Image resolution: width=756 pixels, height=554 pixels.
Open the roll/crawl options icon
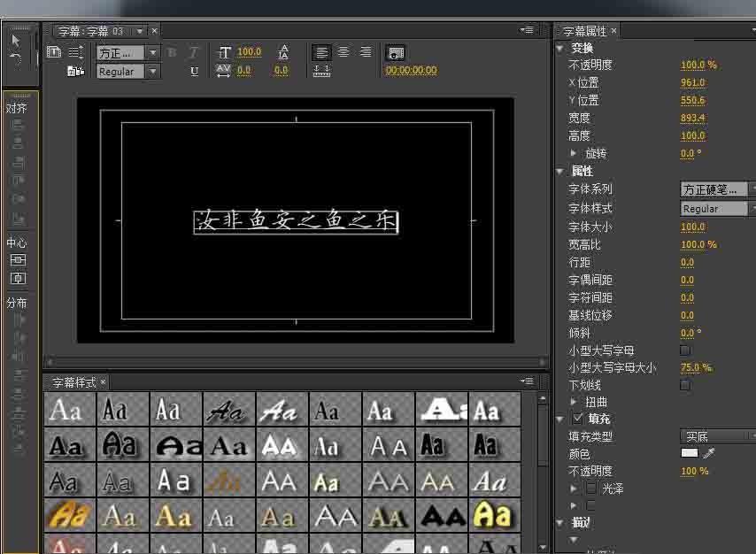[x=73, y=51]
